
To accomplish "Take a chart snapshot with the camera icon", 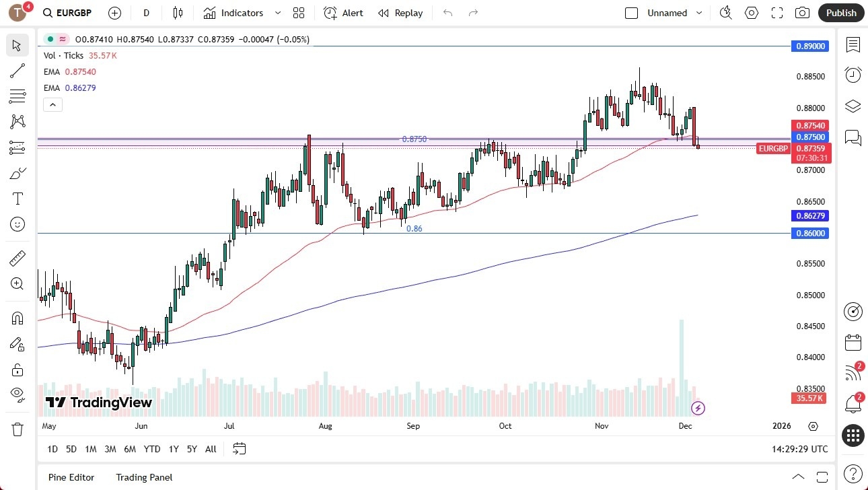I will (803, 13).
